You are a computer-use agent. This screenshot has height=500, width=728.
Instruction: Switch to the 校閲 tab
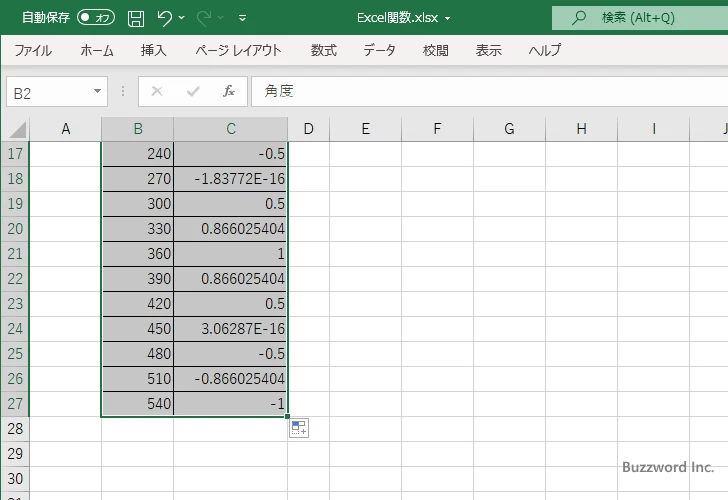(436, 50)
